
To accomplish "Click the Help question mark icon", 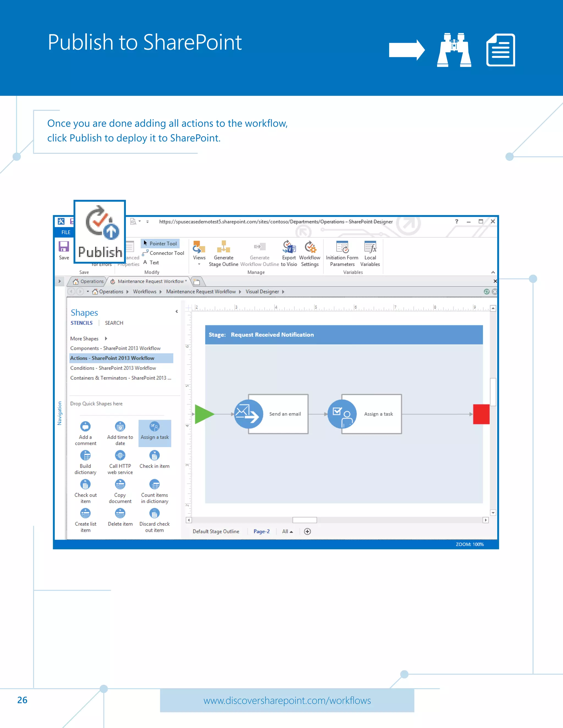I will [457, 221].
